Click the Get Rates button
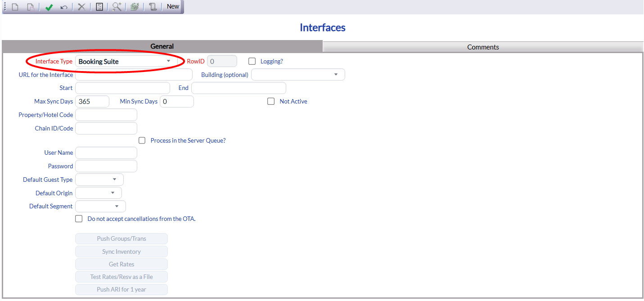The width and height of the screenshot is (644, 301). pyautogui.click(x=122, y=264)
